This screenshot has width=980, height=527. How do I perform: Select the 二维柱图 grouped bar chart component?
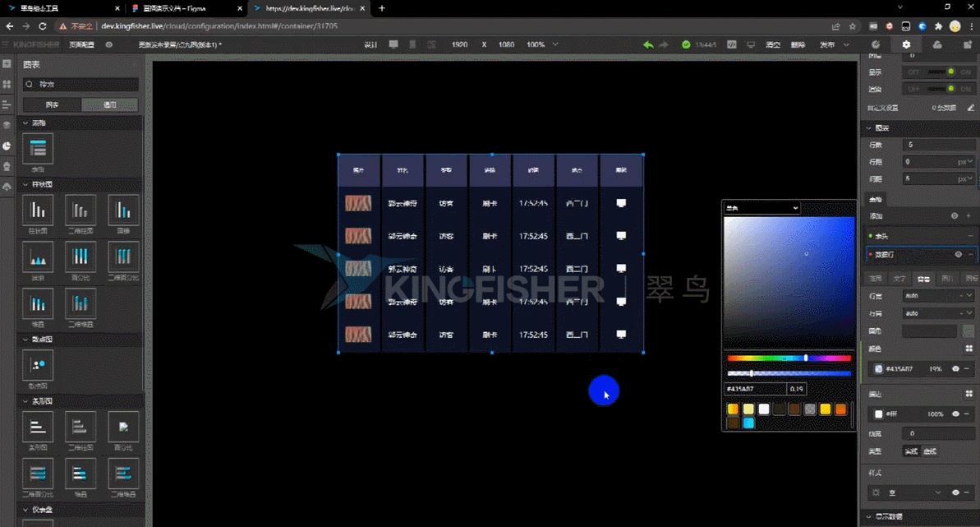tap(81, 210)
